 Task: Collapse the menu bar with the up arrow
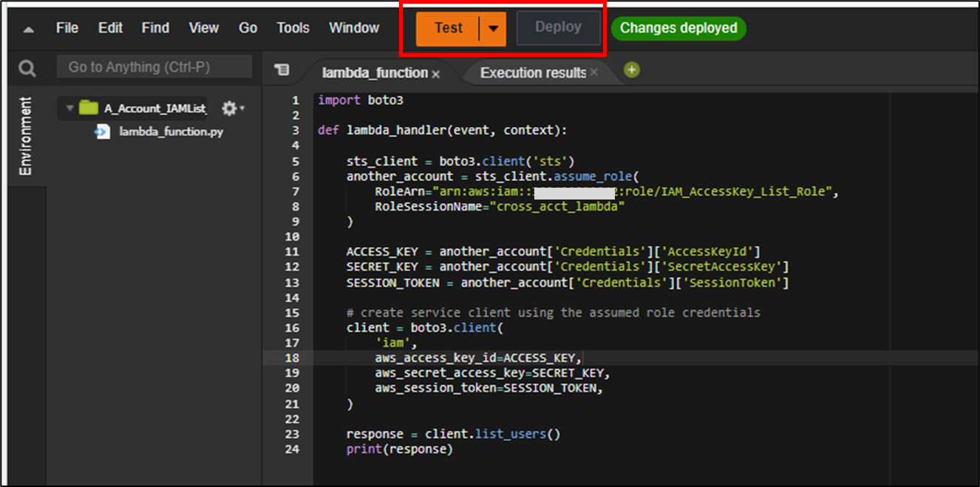point(28,30)
